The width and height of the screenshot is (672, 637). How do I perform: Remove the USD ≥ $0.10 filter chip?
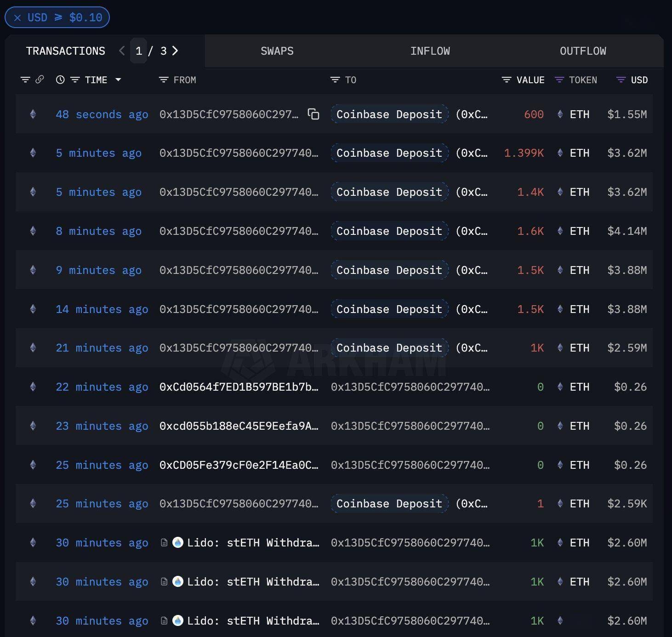pos(17,18)
